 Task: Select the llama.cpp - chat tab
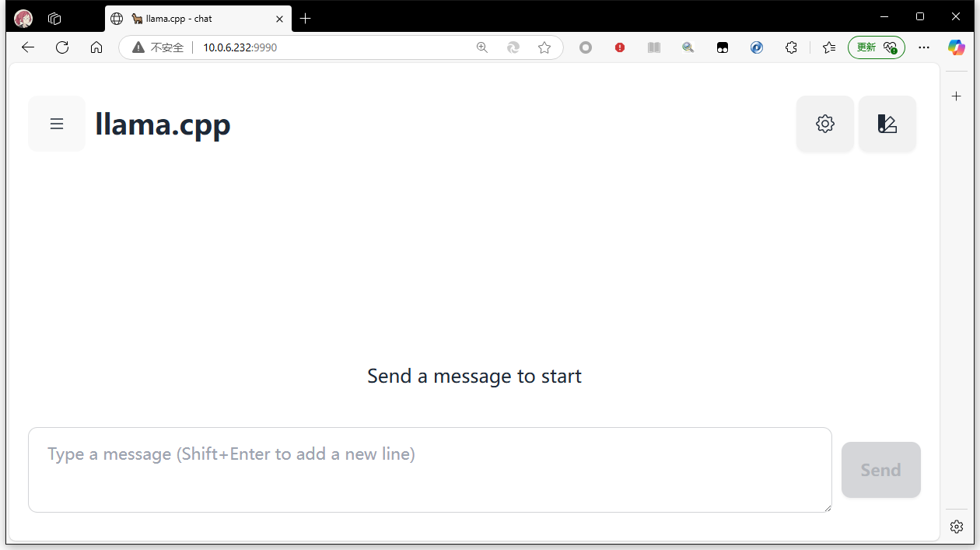pyautogui.click(x=198, y=19)
